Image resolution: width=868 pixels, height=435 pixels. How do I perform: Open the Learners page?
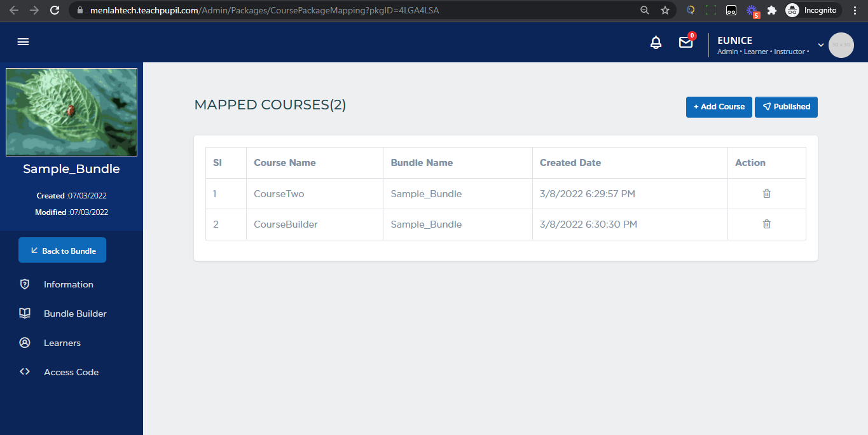62,343
